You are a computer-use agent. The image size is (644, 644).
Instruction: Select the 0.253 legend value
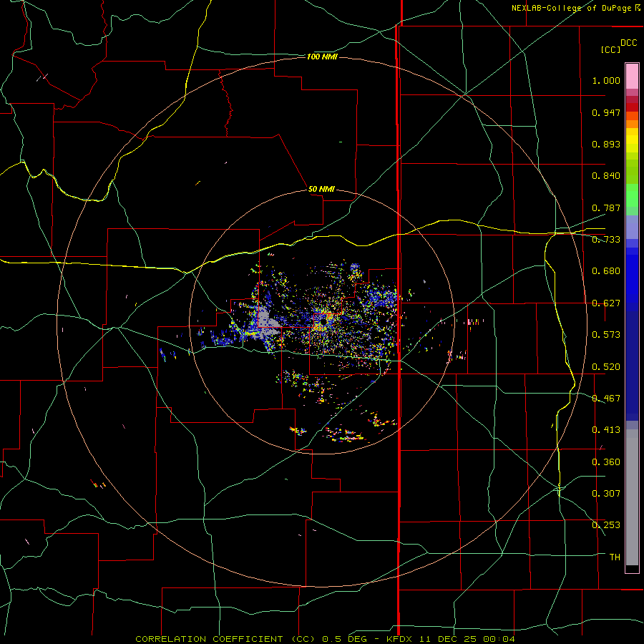[606, 525]
